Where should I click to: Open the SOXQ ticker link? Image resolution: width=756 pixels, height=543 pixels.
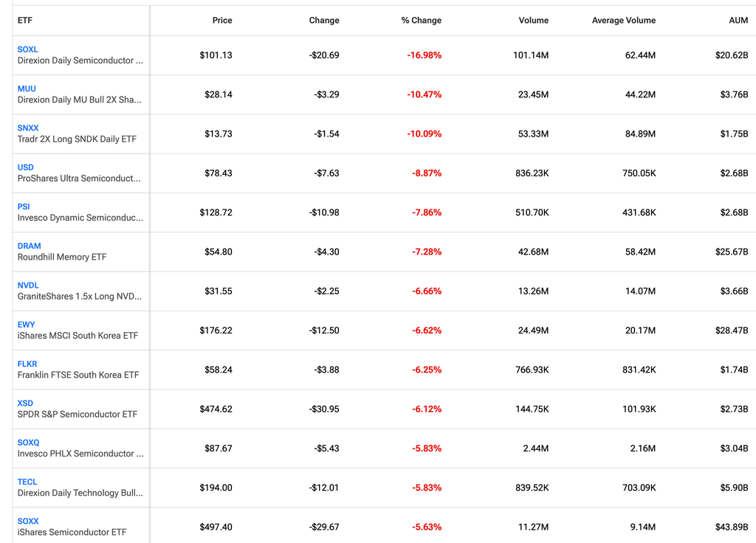pyautogui.click(x=29, y=443)
